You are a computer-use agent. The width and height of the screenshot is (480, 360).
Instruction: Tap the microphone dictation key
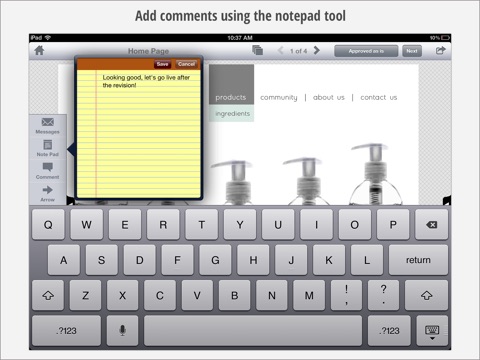pos(122,331)
